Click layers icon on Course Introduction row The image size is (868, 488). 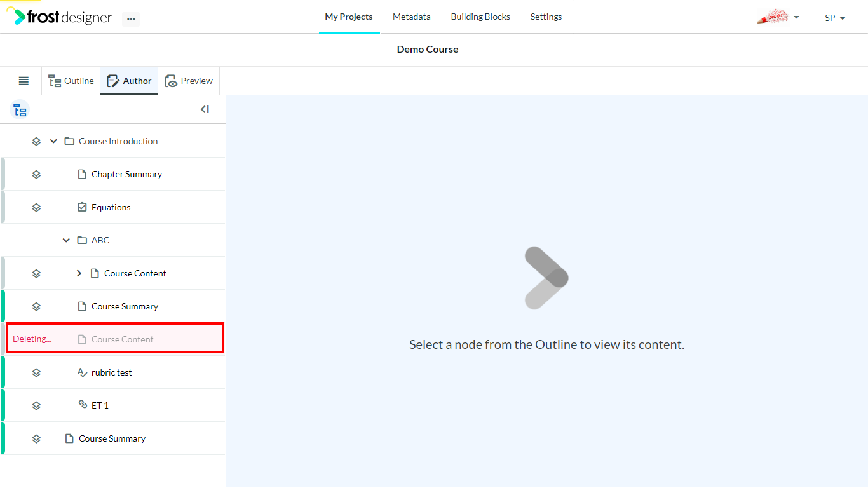pyautogui.click(x=36, y=141)
